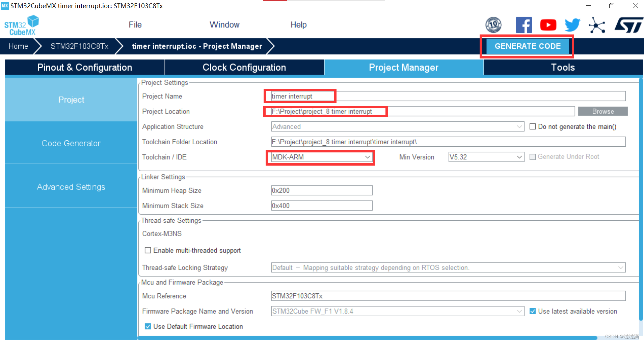Image resolution: width=644 pixels, height=342 pixels.
Task: Expand the Min Version V5.32 dropdown
Action: 486,157
